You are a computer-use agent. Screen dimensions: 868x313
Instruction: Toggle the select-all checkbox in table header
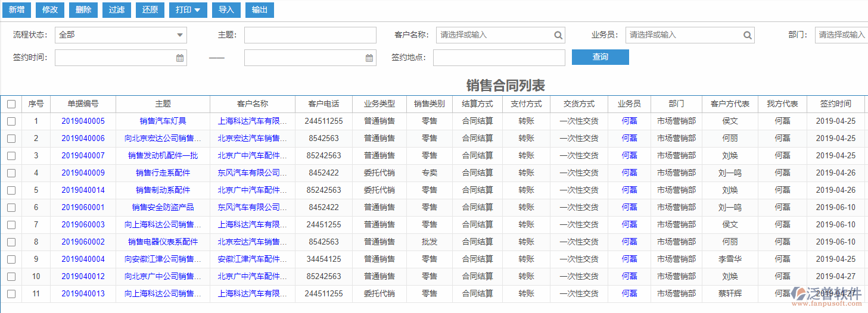pos(11,104)
